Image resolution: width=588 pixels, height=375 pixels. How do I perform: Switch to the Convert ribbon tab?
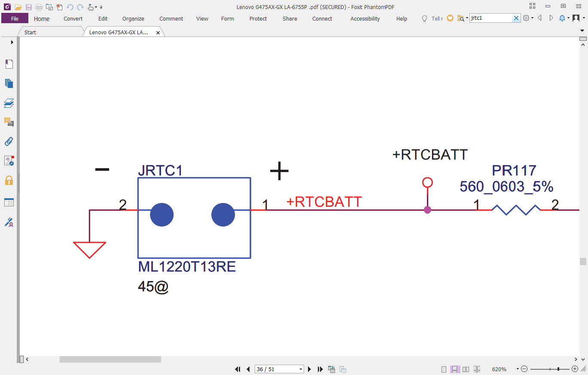tap(73, 19)
